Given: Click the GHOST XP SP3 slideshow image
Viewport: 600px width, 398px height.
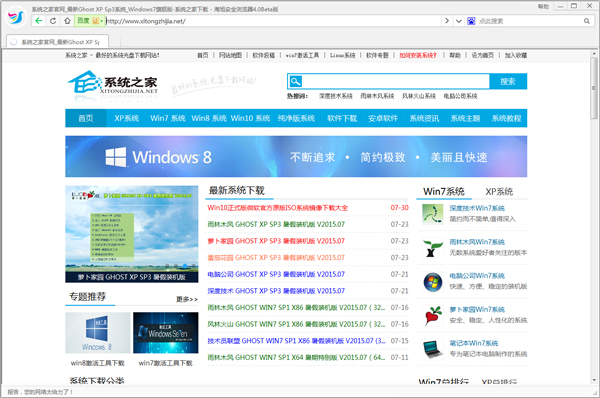Looking at the screenshot, I should (x=132, y=234).
